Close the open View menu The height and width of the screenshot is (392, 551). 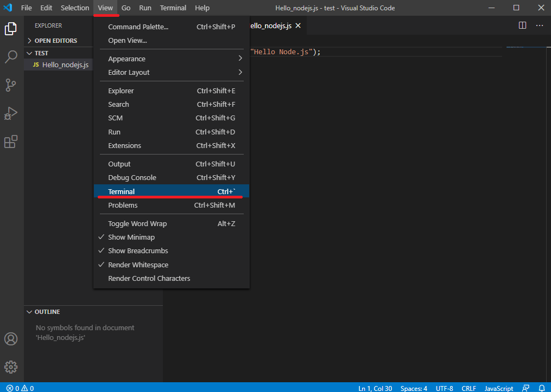pyautogui.click(x=105, y=8)
